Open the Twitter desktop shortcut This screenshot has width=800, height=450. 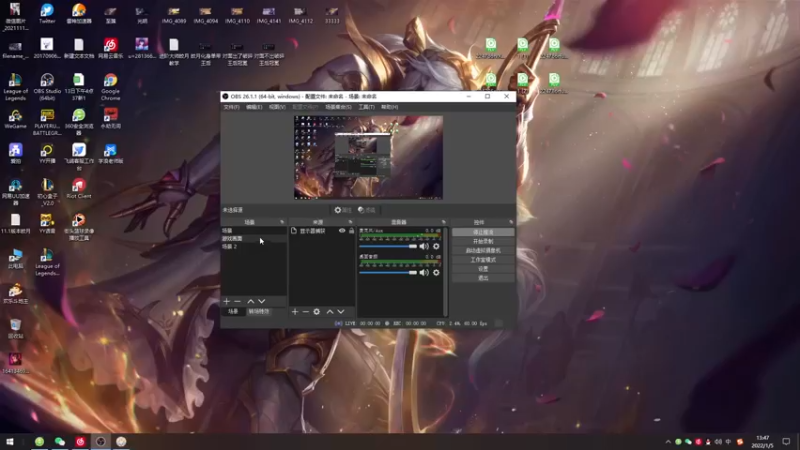tap(47, 14)
